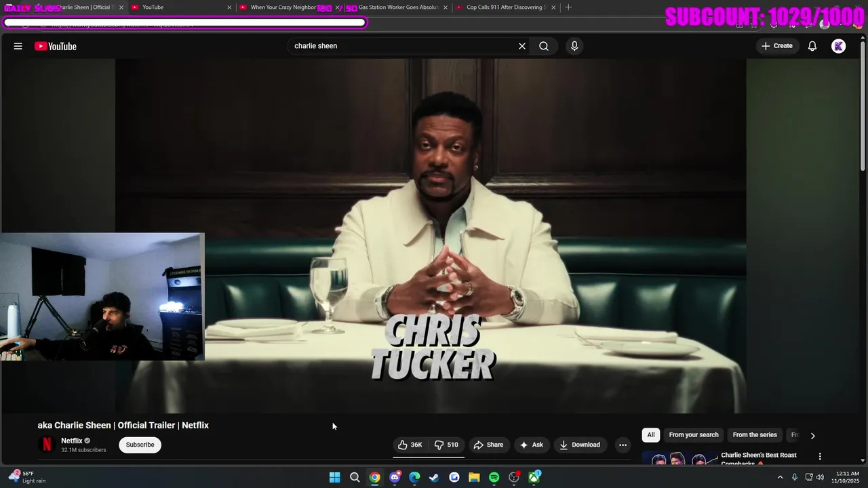Open Discord from the taskbar
Viewport: 868px width, 488px height.
[395, 477]
